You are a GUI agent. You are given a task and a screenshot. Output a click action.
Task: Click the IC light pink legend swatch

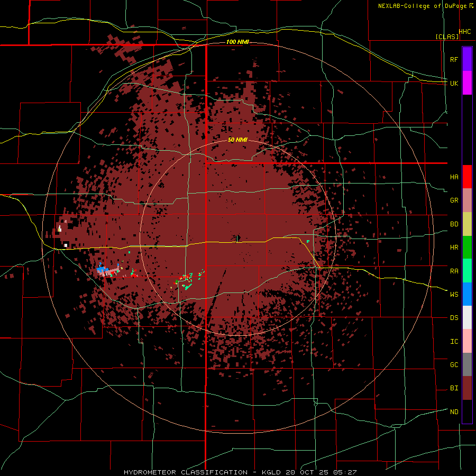pyautogui.click(x=467, y=341)
